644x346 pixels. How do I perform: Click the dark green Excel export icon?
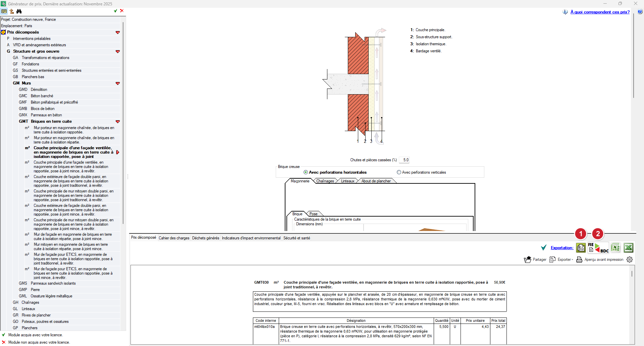pos(628,248)
